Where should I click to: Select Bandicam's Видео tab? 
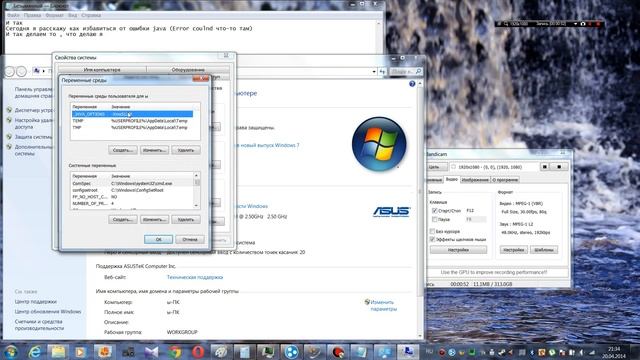point(451,180)
